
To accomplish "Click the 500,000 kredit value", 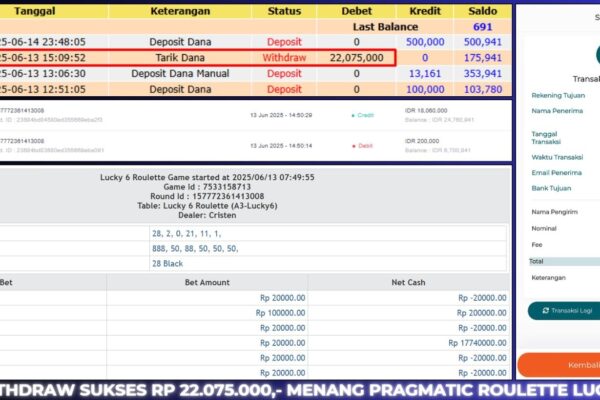I will [x=425, y=42].
